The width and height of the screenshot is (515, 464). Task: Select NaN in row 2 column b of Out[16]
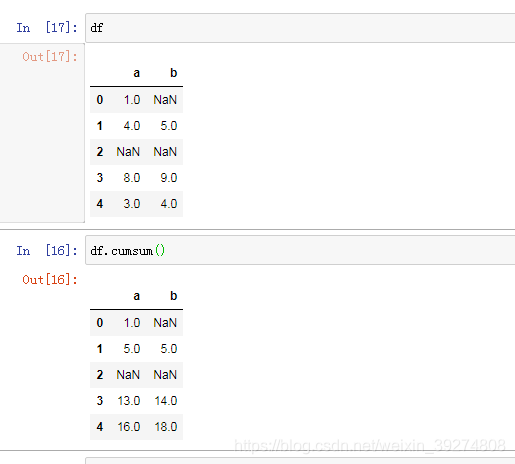(x=165, y=375)
